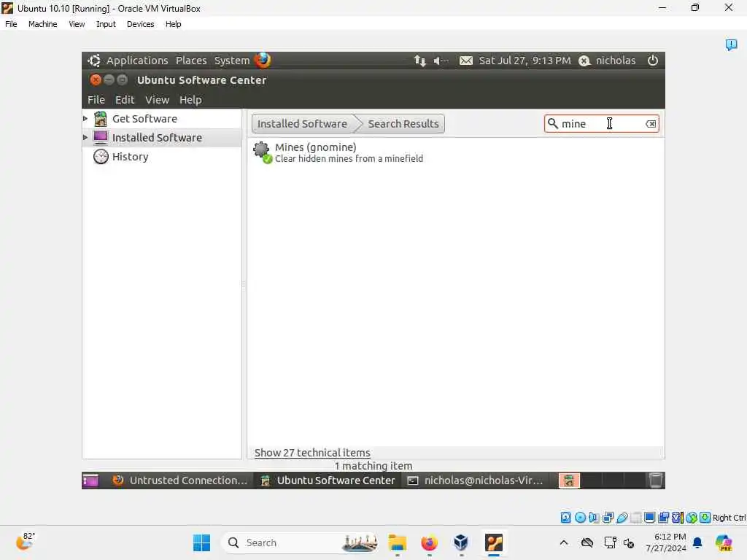The image size is (747, 560).
Task: Open the Windows notification bell
Action: pos(697,542)
